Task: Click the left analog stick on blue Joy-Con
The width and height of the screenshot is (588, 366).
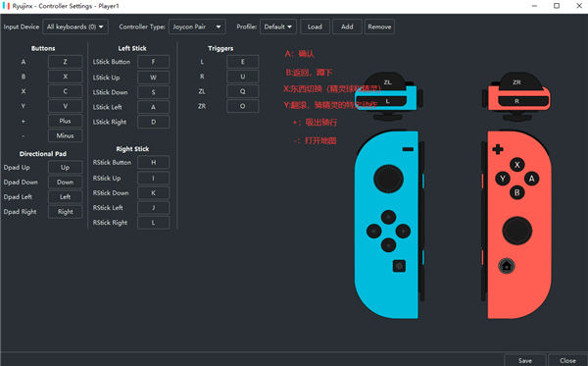Action: [x=388, y=179]
